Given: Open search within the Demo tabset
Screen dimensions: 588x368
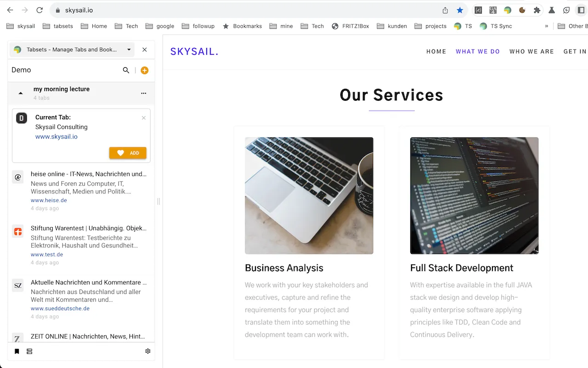Looking at the screenshot, I should pyautogui.click(x=126, y=70).
